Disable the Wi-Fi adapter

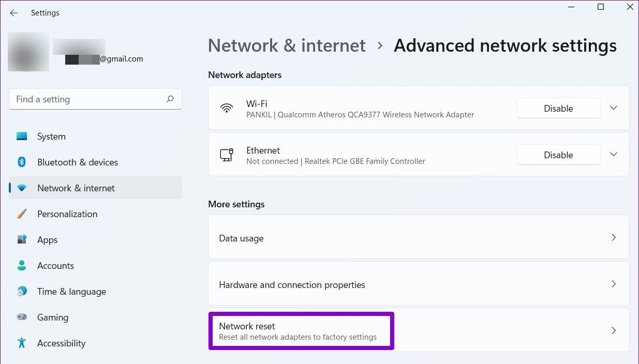point(558,108)
